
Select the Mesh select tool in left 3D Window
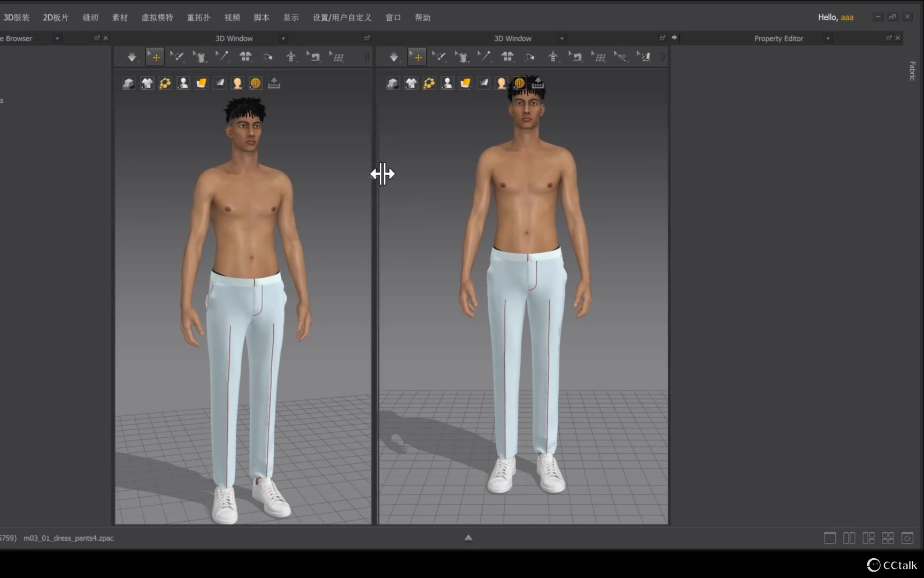[x=177, y=57]
